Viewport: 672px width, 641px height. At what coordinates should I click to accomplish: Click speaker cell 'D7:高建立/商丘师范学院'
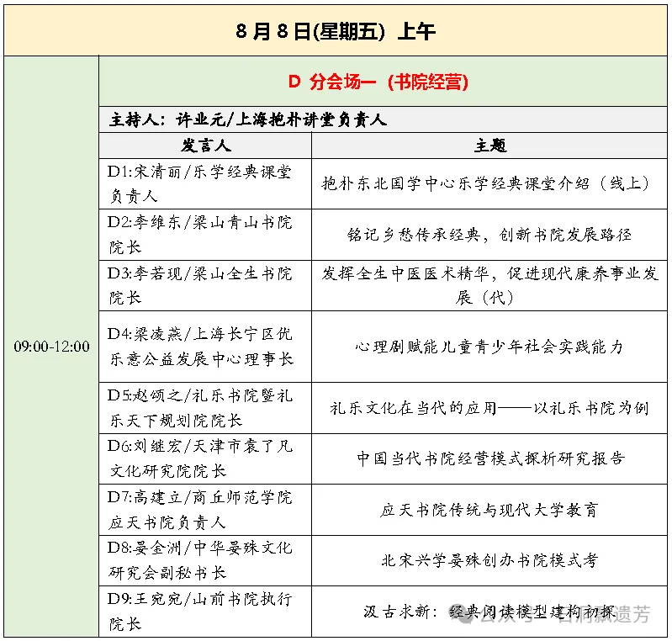(x=205, y=510)
